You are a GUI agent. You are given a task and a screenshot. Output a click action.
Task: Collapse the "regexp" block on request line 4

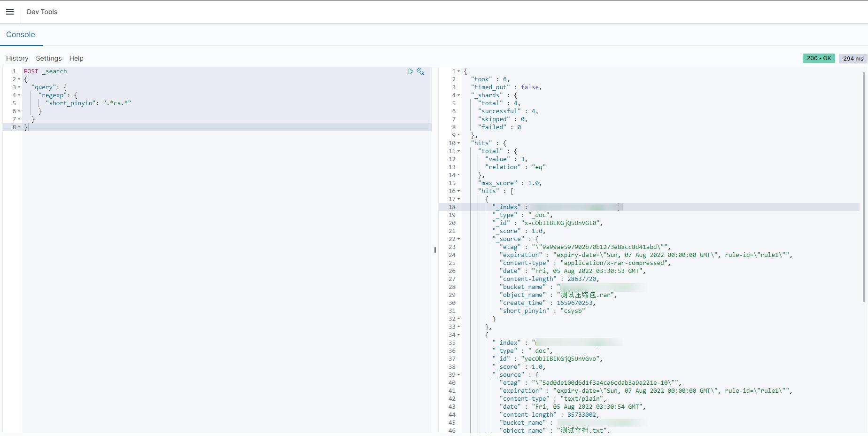click(x=19, y=95)
